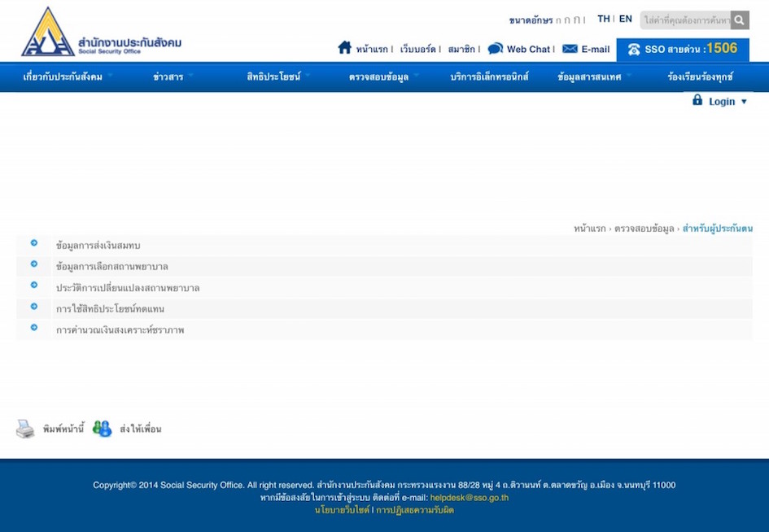Open the ร้องเรียนร้องทุกข์ menu

click(x=700, y=76)
